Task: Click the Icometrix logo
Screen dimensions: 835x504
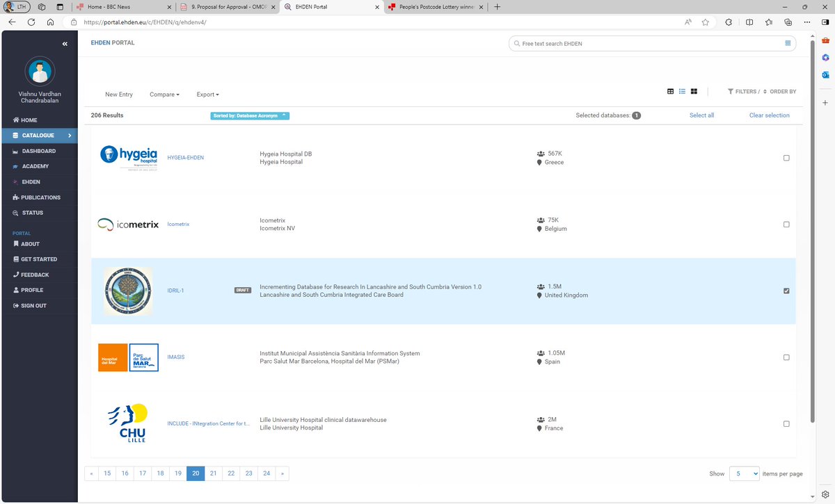Action: point(128,224)
